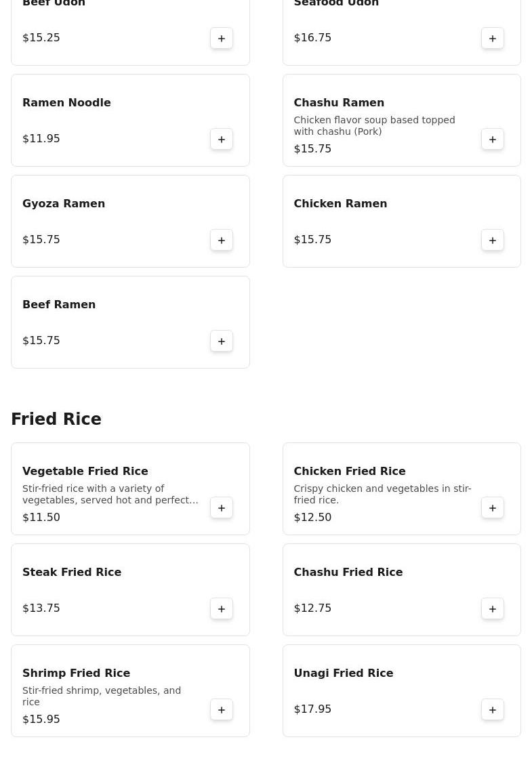532x769 pixels.
Task: Add Unagi Fried Rice with plus
Action: pyautogui.click(x=493, y=710)
